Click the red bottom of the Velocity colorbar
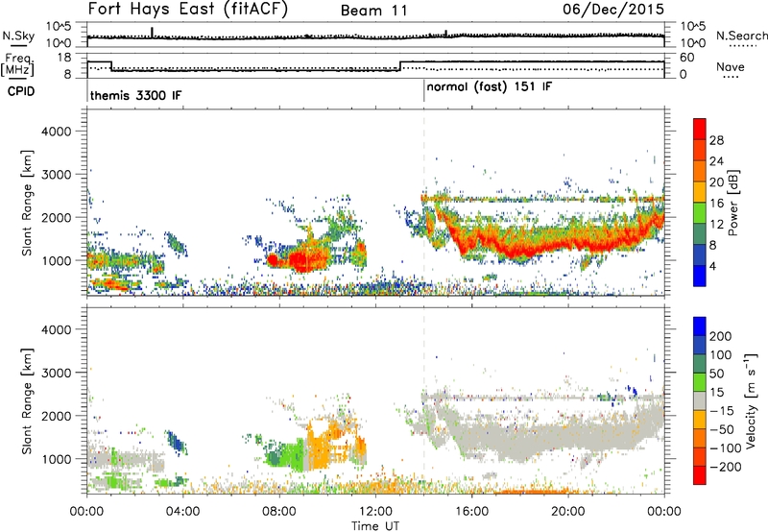The image size is (768, 532). click(x=700, y=475)
